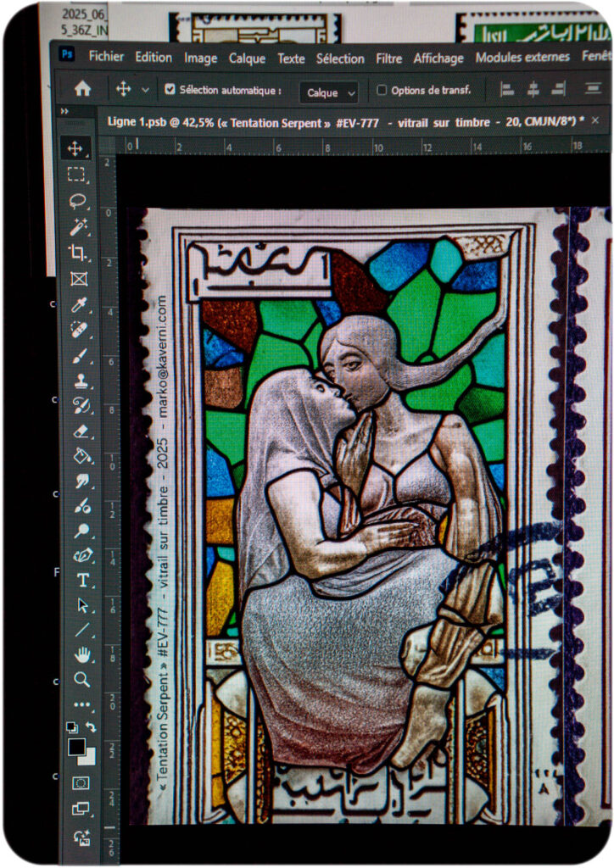Select the Zoom tool

pyautogui.click(x=82, y=680)
